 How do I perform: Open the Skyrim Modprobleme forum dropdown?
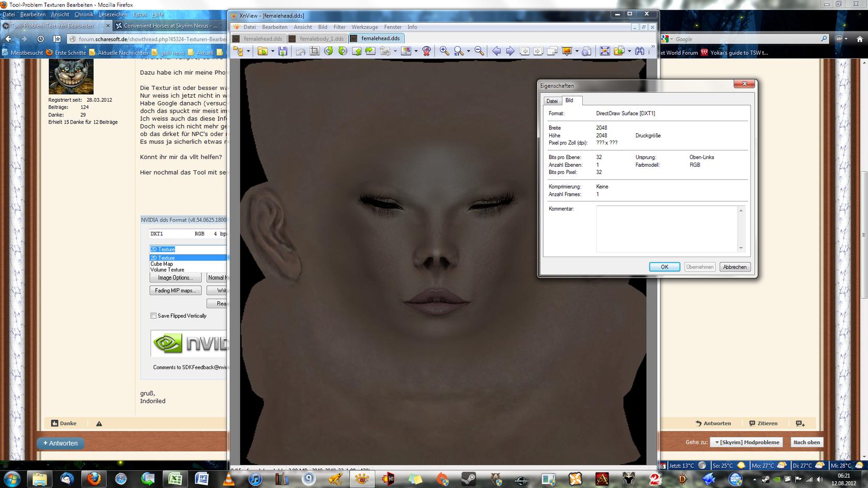pyautogui.click(x=747, y=442)
